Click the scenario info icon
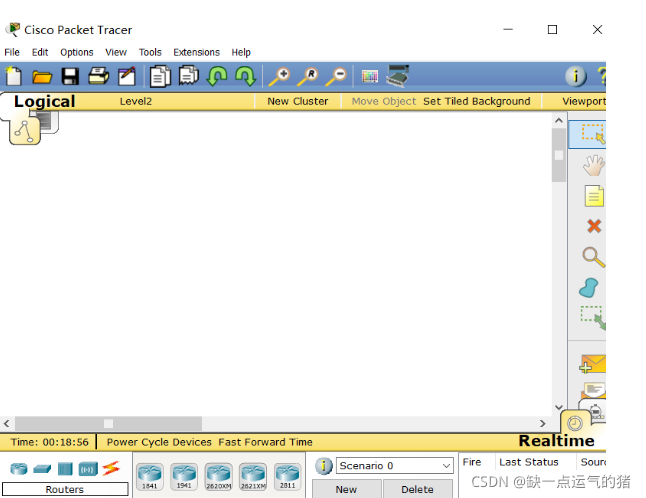The image size is (646, 498). [323, 466]
